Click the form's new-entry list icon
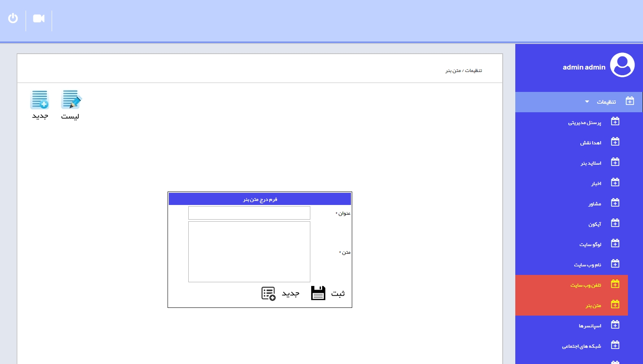This screenshot has width=643, height=364. [268, 293]
